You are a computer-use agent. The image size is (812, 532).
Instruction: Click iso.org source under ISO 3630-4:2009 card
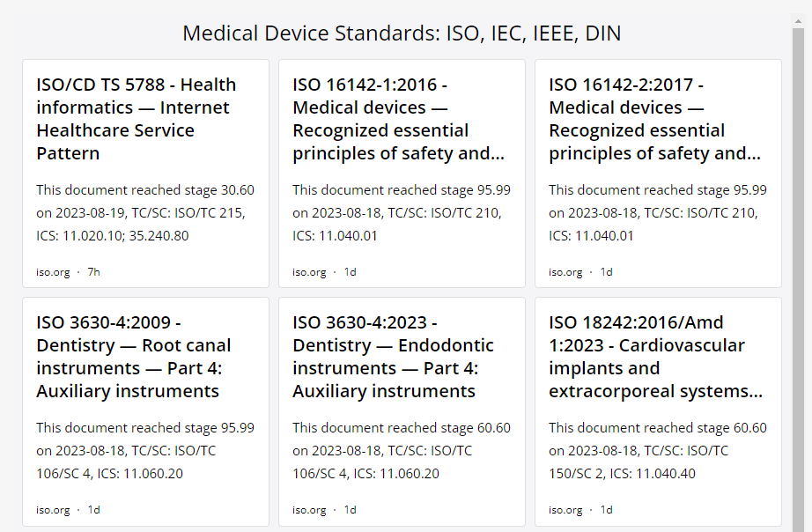click(53, 510)
